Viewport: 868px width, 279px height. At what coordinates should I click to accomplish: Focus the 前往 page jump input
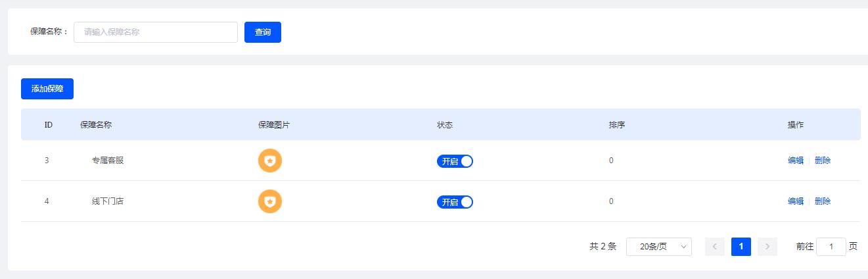(831, 247)
